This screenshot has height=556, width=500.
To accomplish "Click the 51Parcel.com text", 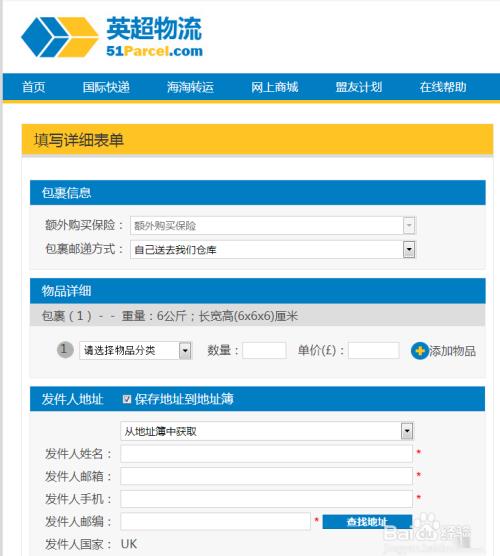I will 155,51.
